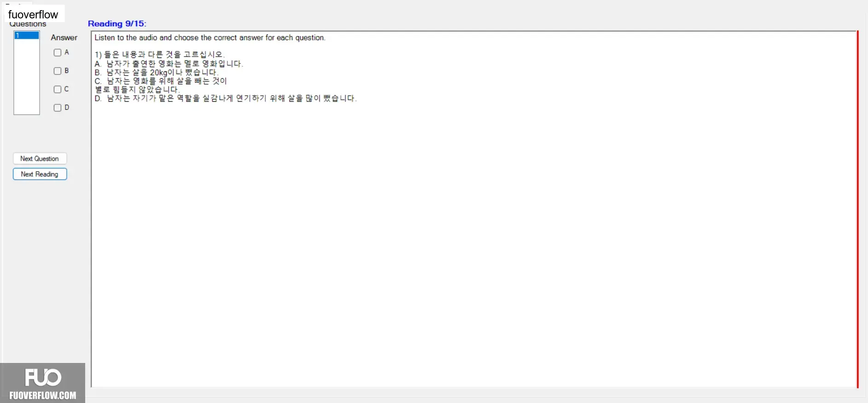Select question 1 in Questions list
Viewport: 868px width, 403px height.
(x=27, y=35)
